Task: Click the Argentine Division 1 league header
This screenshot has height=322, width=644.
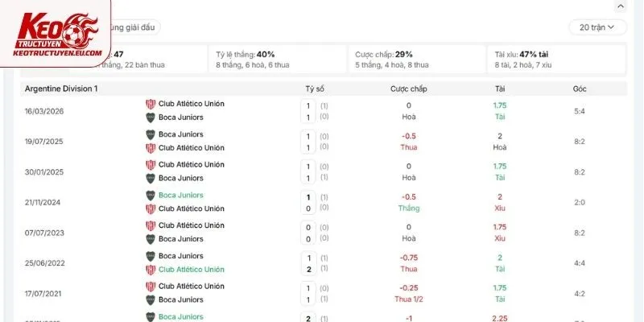Action: 61,89
